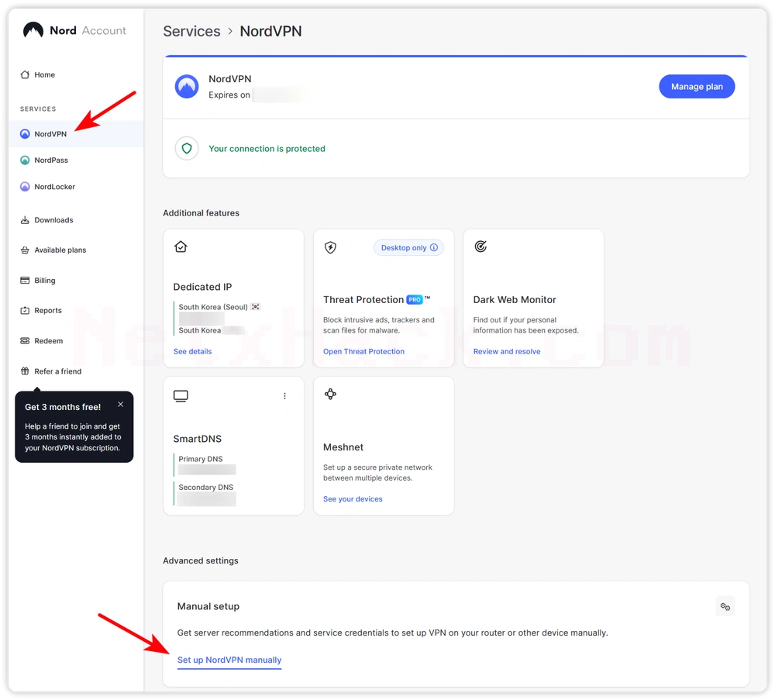Click the Refer a friend gift icon
The height and width of the screenshot is (700, 775).
pos(25,371)
